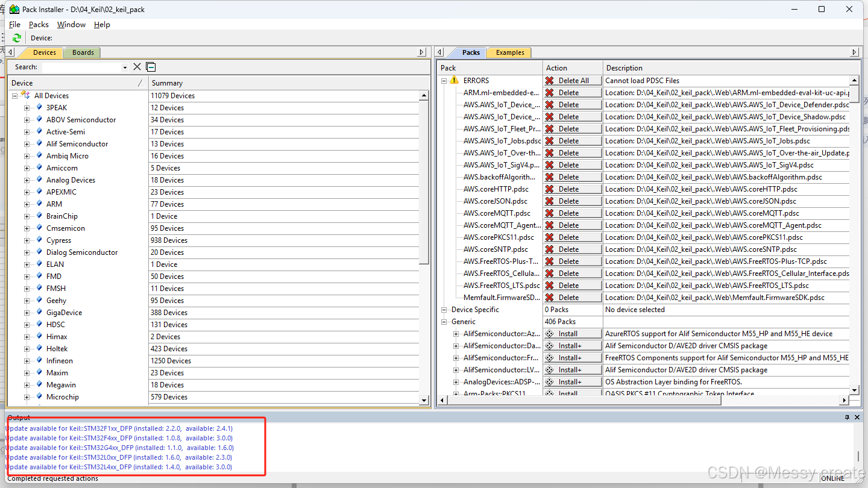
Task: Select Arm-Packs::PKCS11 pack row
Action: click(x=494, y=393)
